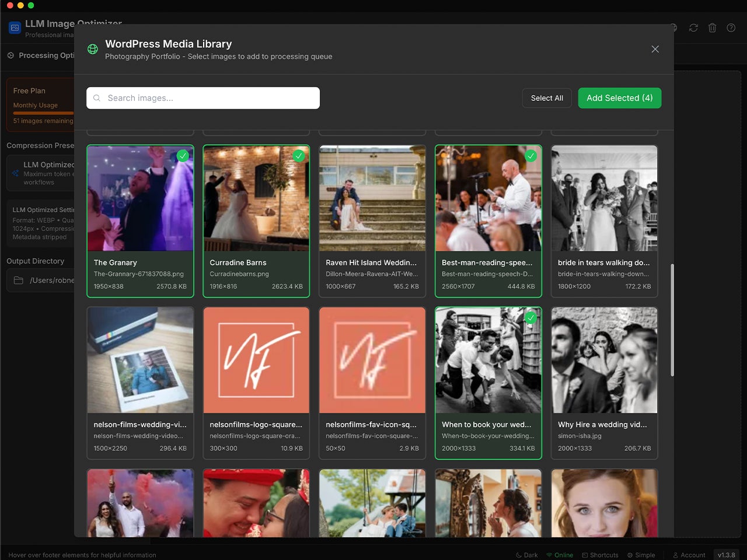Click the media library vertical scrollbar
The width and height of the screenshot is (747, 560).
(672, 320)
